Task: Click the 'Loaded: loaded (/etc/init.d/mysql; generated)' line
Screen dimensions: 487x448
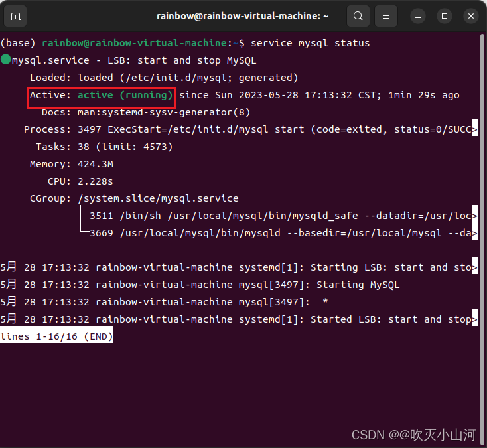Action: click(x=164, y=78)
